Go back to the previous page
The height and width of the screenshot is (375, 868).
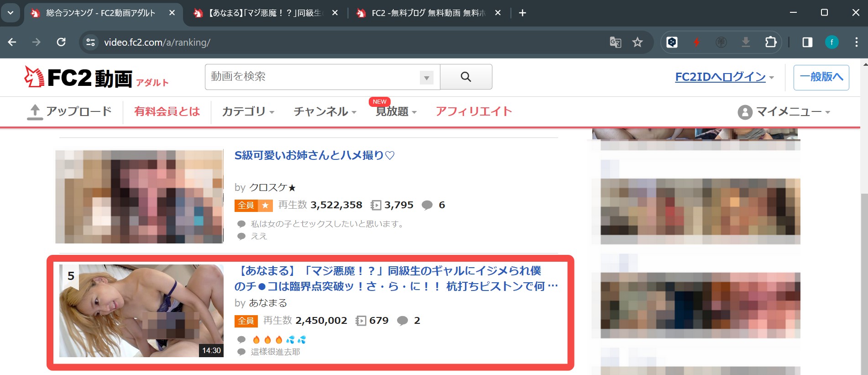click(12, 42)
